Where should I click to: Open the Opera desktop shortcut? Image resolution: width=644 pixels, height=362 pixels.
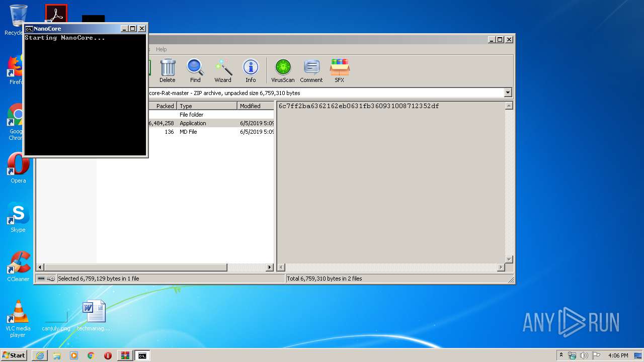coord(18,168)
